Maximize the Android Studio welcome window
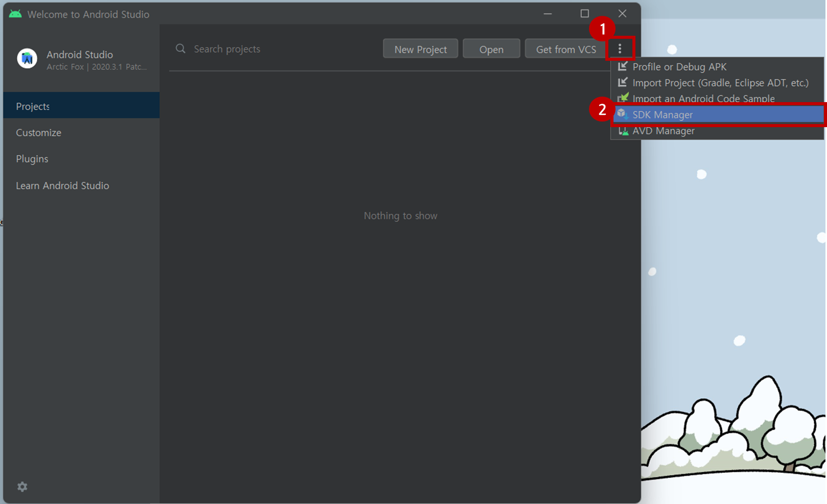The height and width of the screenshot is (504, 827). [585, 14]
